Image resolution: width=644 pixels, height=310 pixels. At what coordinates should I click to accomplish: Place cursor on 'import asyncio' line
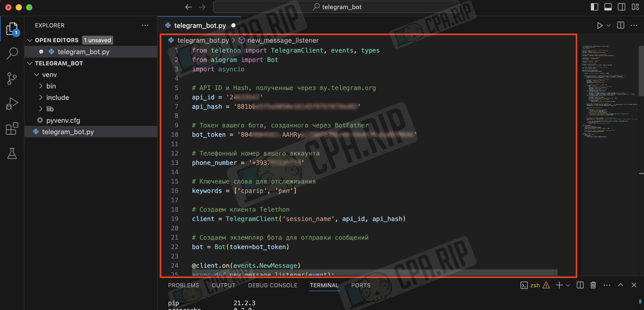coord(218,69)
